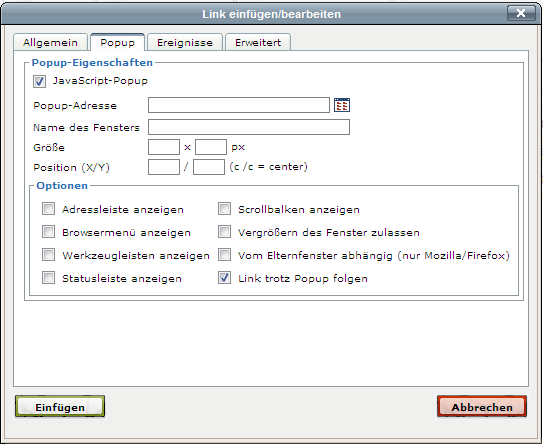Image resolution: width=543 pixels, height=445 pixels.
Task: Enable Adressleiste anzeigen option
Action: [x=48, y=209]
